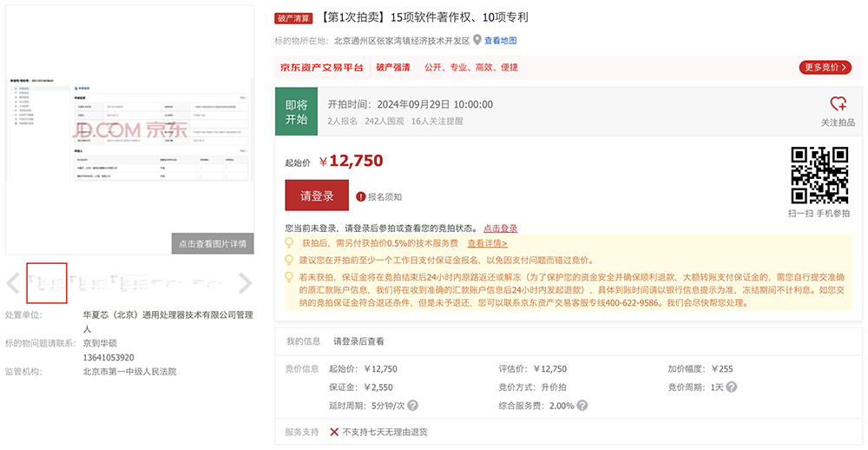Select the first highlighted thumbnail image
Screen dimensions: 868x450
[47, 282]
